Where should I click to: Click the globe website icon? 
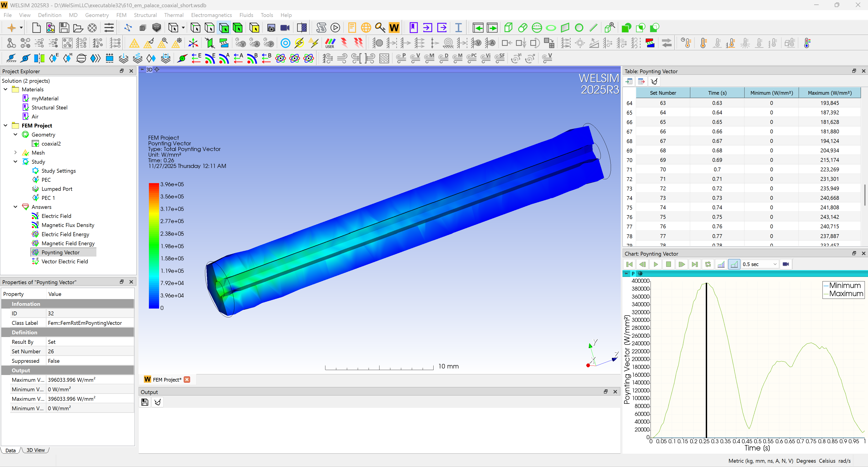366,28
